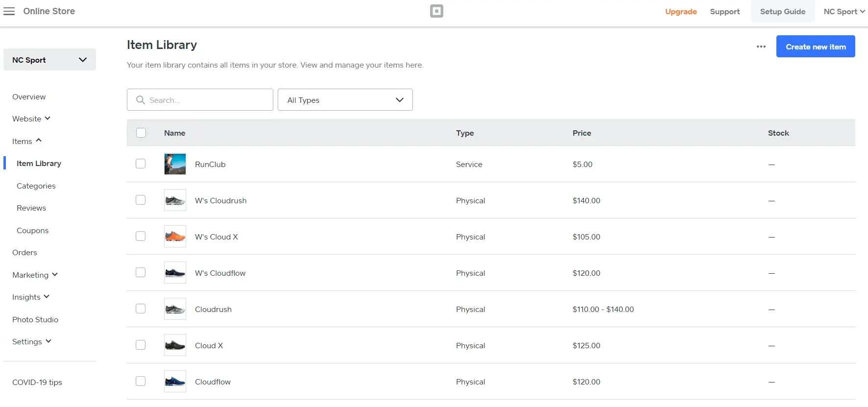Open Coupons in the sidebar
This screenshot has height=407, width=868.
pyautogui.click(x=32, y=230)
